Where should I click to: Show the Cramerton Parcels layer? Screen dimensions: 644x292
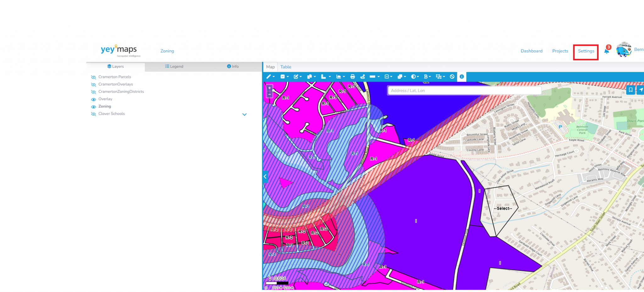(x=93, y=77)
